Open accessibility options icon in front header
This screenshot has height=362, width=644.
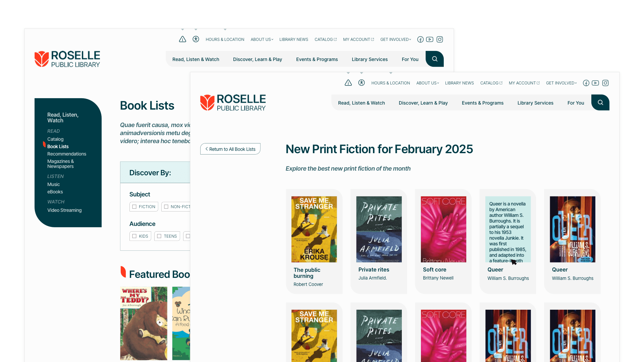(361, 83)
